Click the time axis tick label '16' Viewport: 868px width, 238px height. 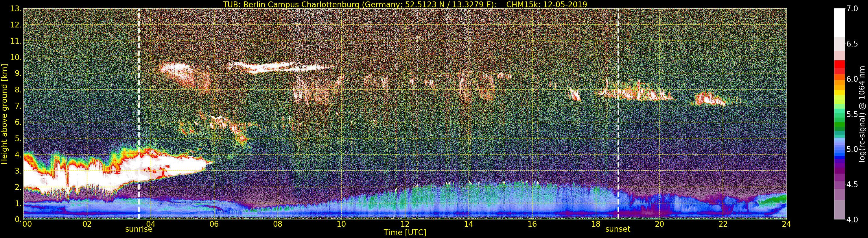(x=532, y=224)
